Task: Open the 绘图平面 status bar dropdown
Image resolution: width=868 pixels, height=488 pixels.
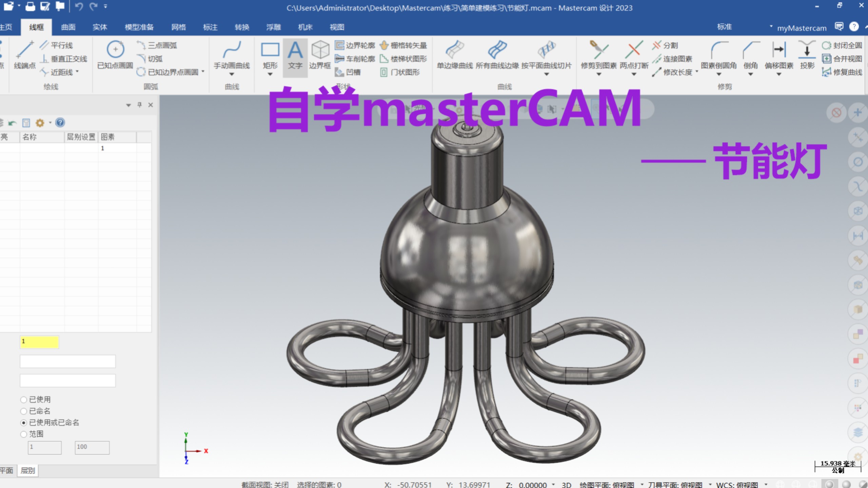Action: tap(642, 484)
